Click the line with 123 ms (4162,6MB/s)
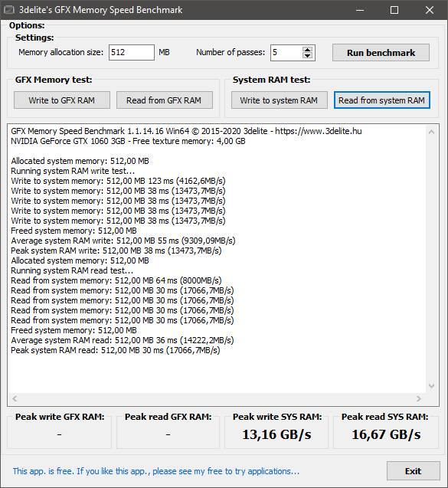Viewport: 448px width, 488px height. click(118, 181)
